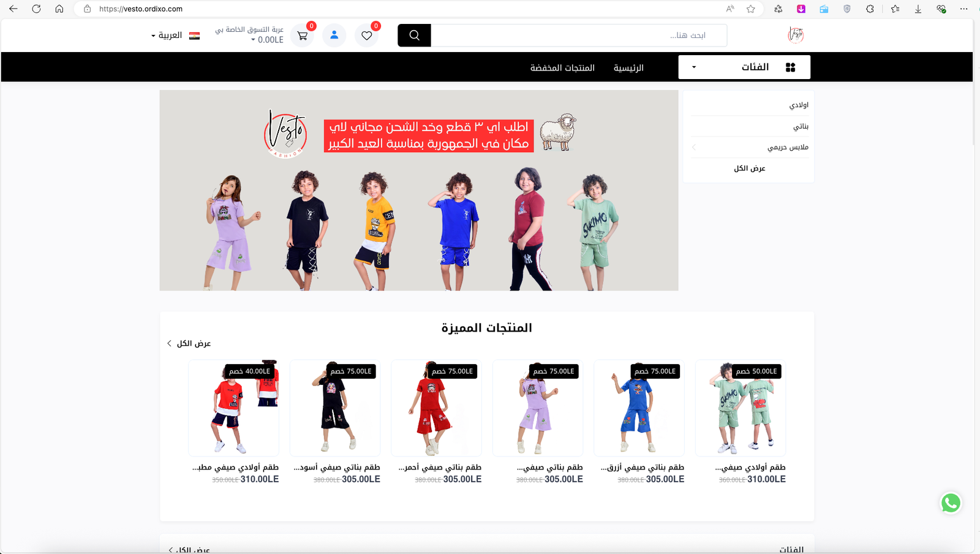The image size is (980, 554).
Task: Open the wishlist heart icon
Action: pyautogui.click(x=367, y=36)
